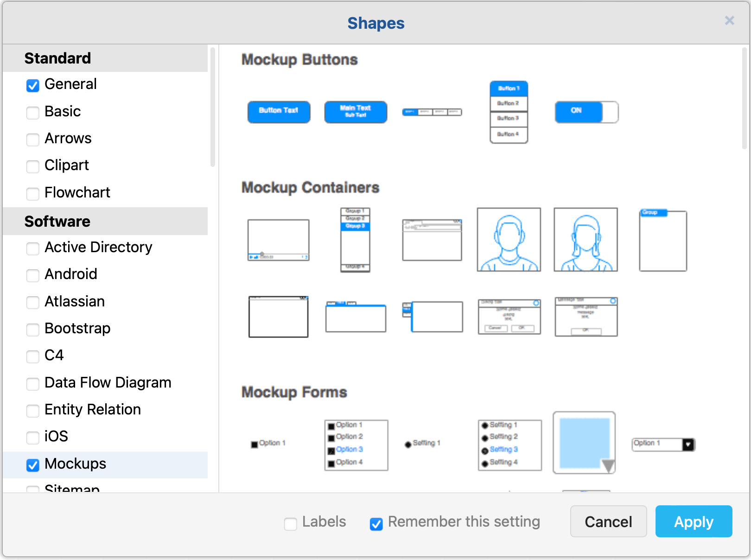Check the Labels option
Image resolution: width=751 pixels, height=560 pixels.
290,523
